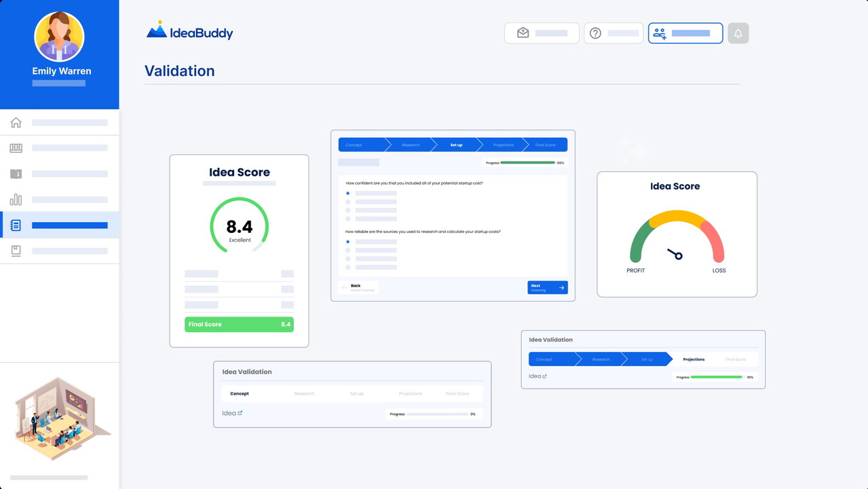Select Final Score step in the 0% progress card
This screenshot has height=489, width=868.
click(457, 394)
